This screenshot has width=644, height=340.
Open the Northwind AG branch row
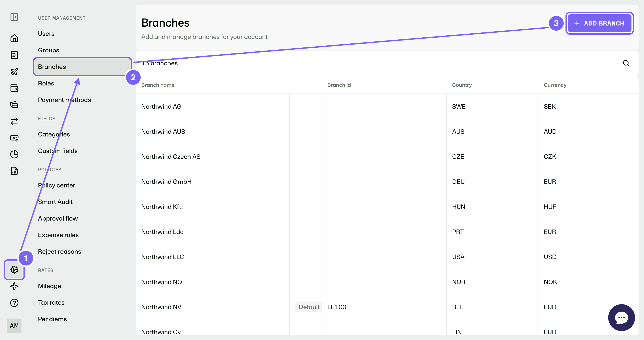[387, 106]
